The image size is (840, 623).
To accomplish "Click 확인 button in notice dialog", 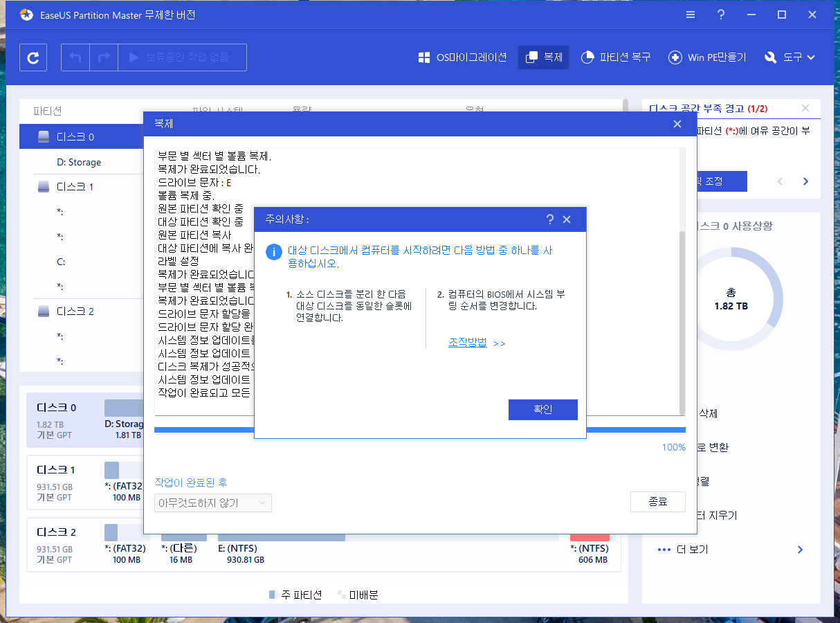I will tap(543, 409).
